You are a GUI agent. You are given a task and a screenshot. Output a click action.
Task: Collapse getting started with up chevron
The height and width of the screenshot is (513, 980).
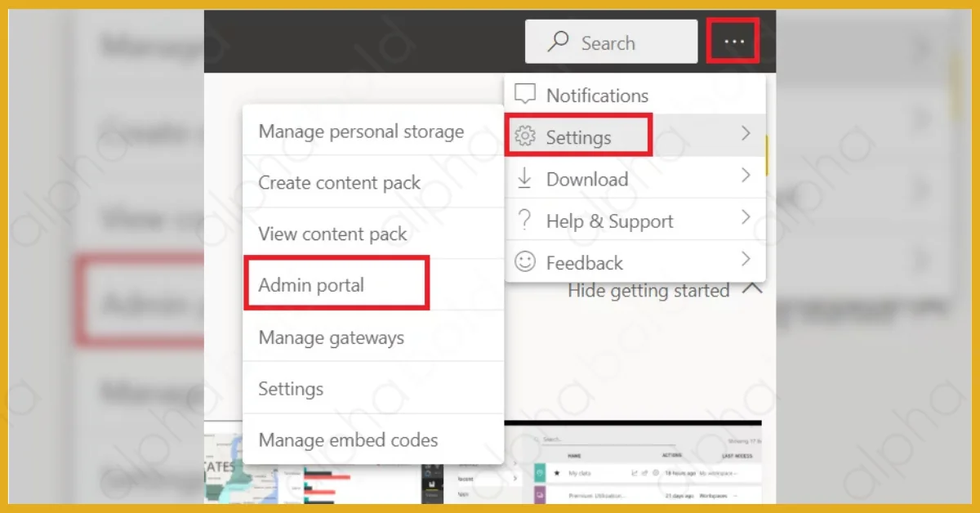(752, 289)
